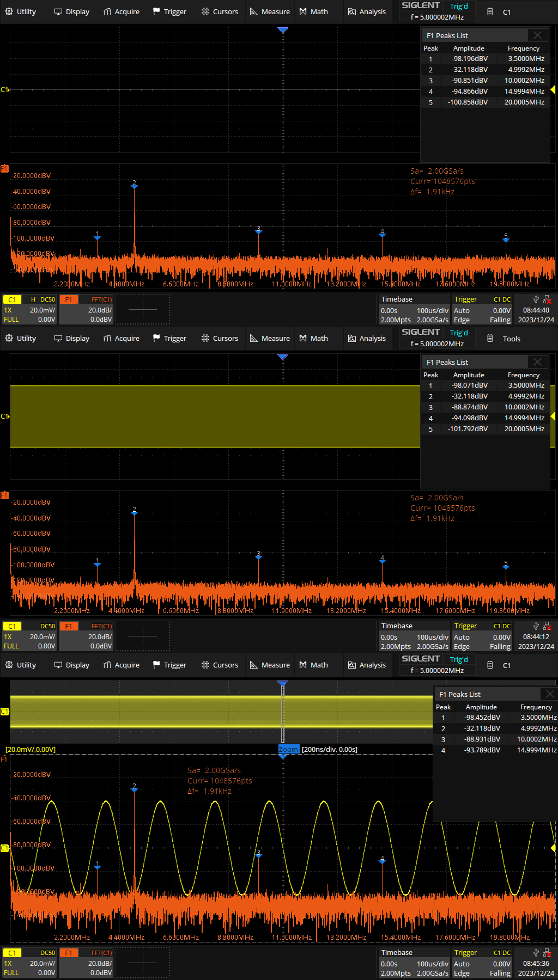The image size is (558, 980).
Task: Click plus add-channel box in 08:44:12 capture
Action: (x=143, y=636)
